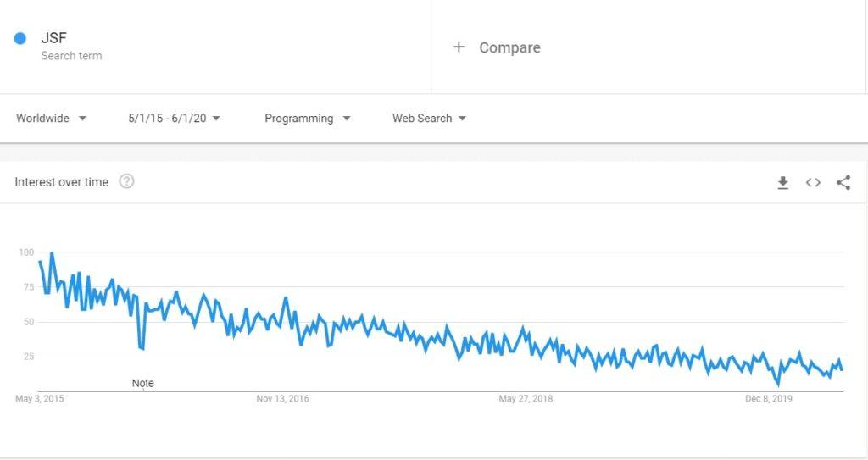Click the May 3, 2015 axis label

(x=39, y=398)
